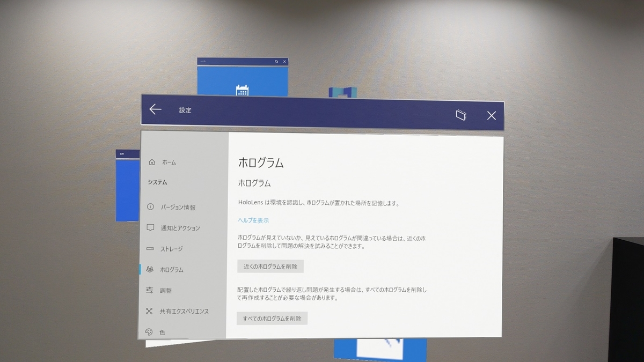
Task: Click follow-me icon on background calendar window
Action: [276, 62]
